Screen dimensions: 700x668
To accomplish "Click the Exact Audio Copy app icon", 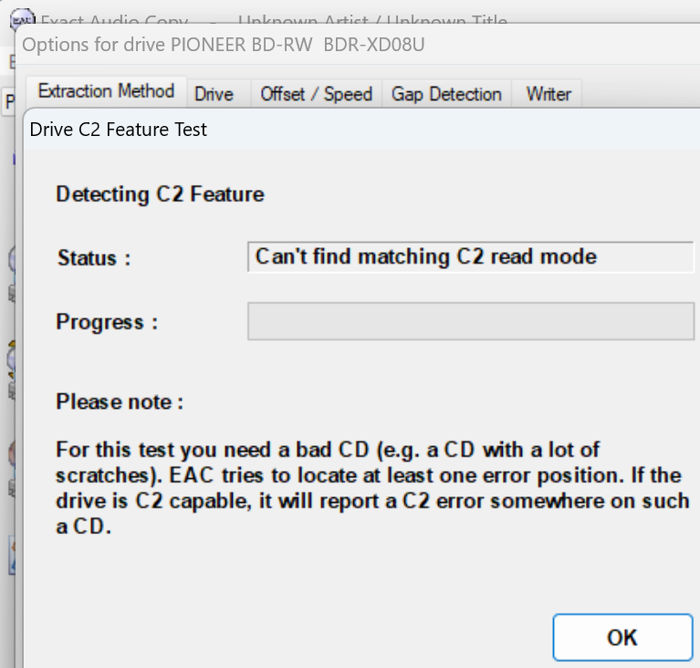I will click(21, 19).
